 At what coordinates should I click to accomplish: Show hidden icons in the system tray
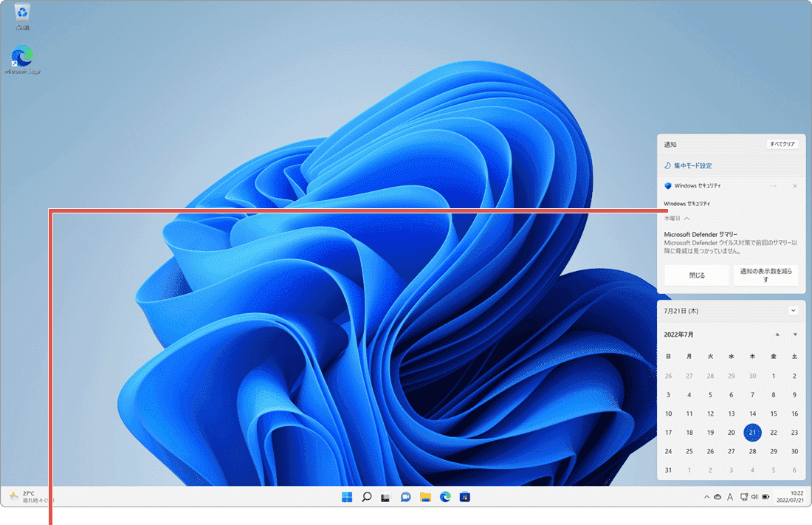[706, 498]
